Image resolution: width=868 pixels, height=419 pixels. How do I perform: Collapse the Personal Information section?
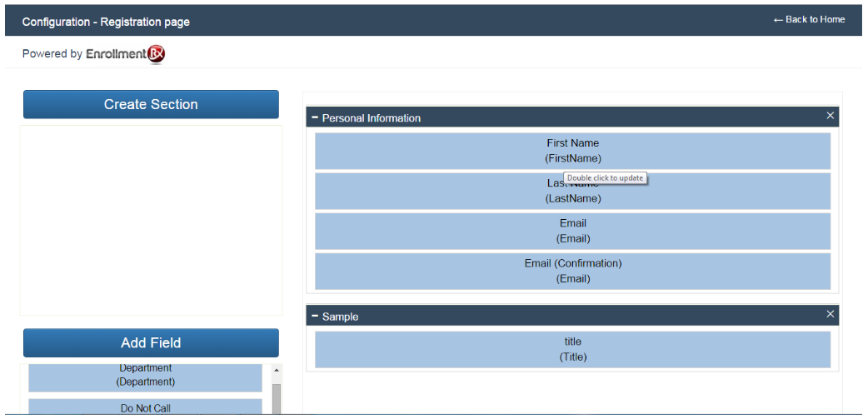[x=315, y=118]
